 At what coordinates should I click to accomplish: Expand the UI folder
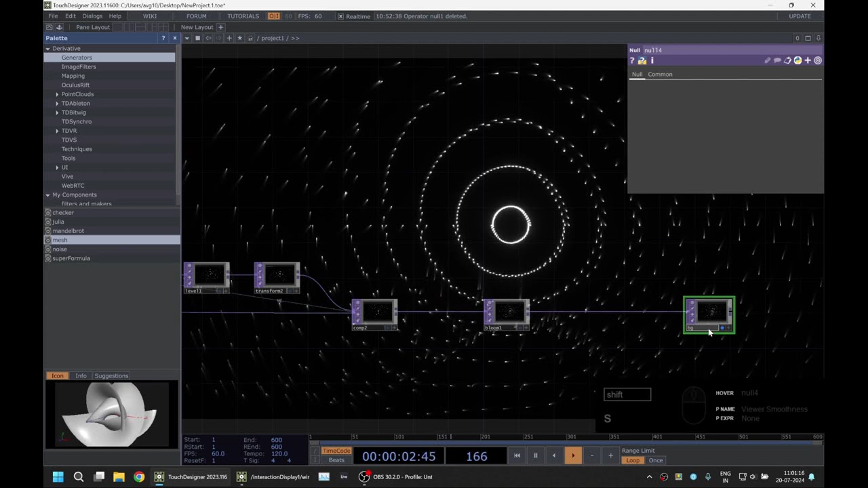coord(57,167)
